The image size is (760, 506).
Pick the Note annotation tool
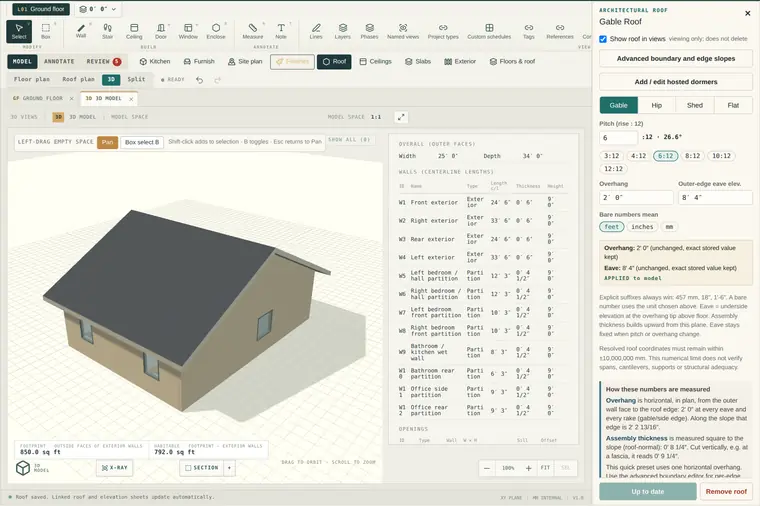[x=281, y=31]
